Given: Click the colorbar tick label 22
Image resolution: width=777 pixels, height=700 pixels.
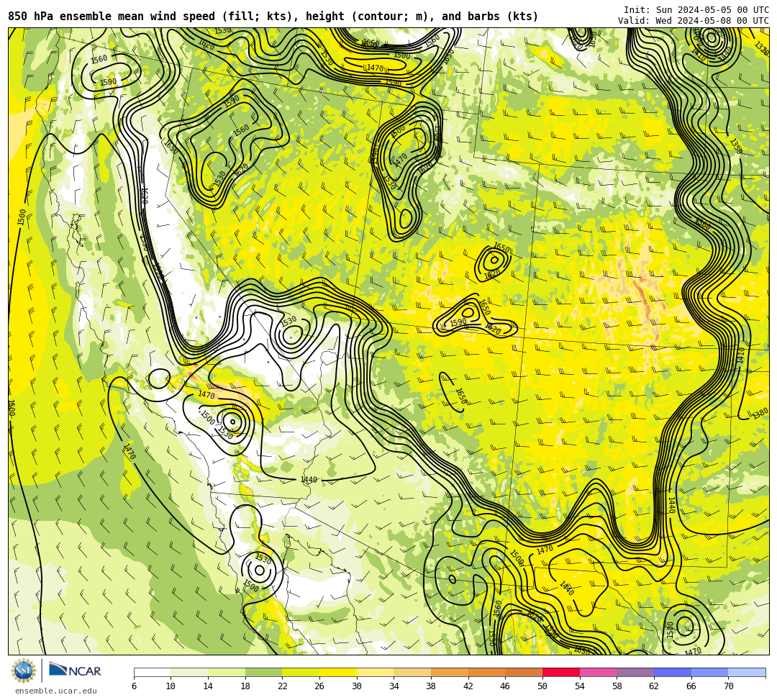Looking at the screenshot, I should pos(283,686).
